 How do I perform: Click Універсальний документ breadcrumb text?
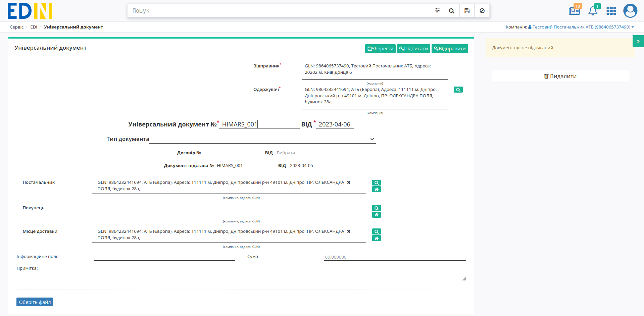click(x=73, y=27)
